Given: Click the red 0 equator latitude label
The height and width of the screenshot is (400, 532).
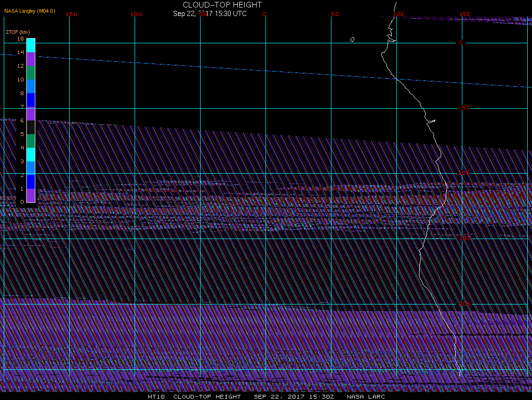Looking at the screenshot, I should point(461,42).
